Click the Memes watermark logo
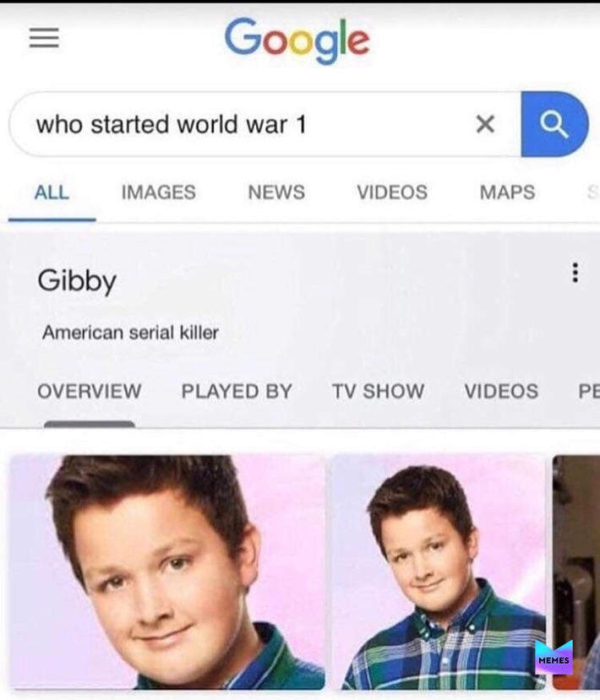Image resolution: width=600 pixels, height=700 pixels. [554, 657]
